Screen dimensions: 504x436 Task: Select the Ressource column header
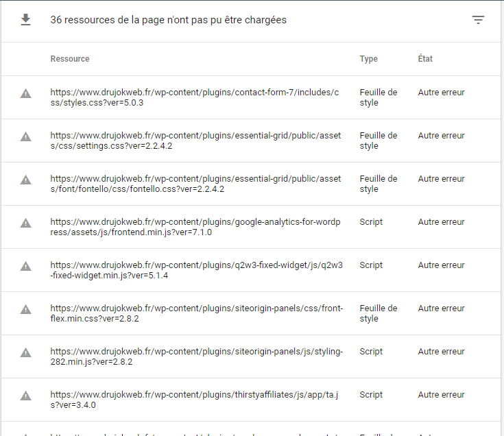point(70,59)
